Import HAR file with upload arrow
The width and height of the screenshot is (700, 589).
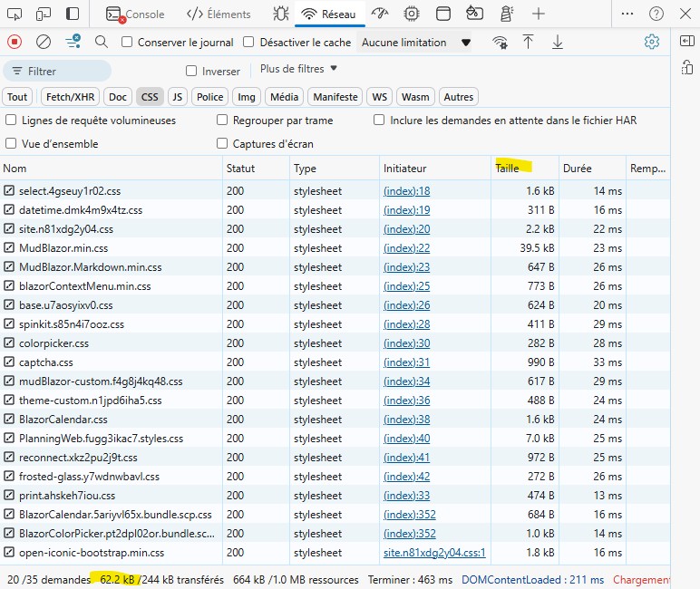[x=528, y=42]
